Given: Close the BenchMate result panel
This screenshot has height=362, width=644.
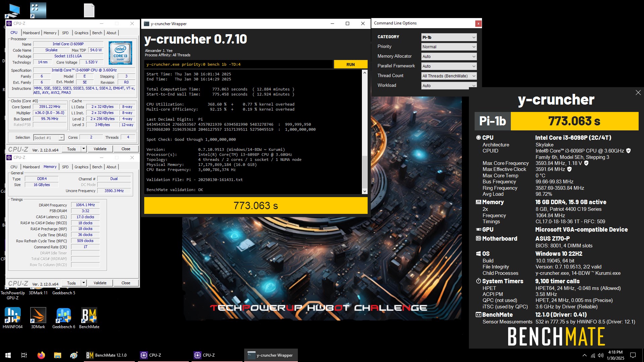Looking at the screenshot, I should 638,93.
